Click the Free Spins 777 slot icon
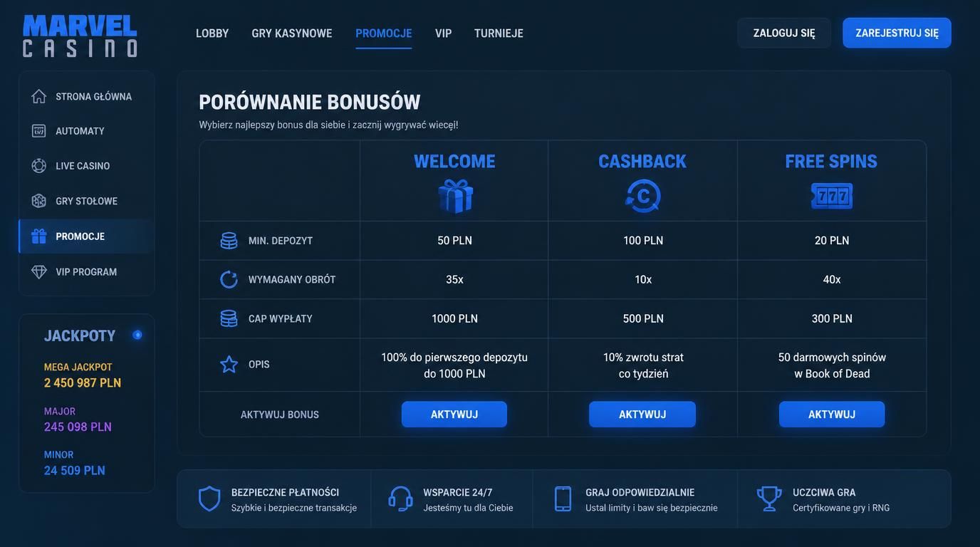The image size is (980, 547). coord(832,196)
